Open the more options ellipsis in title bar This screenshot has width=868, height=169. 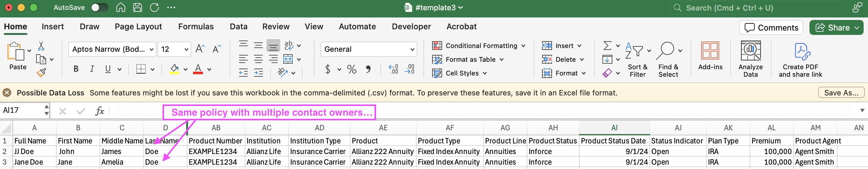171,7
